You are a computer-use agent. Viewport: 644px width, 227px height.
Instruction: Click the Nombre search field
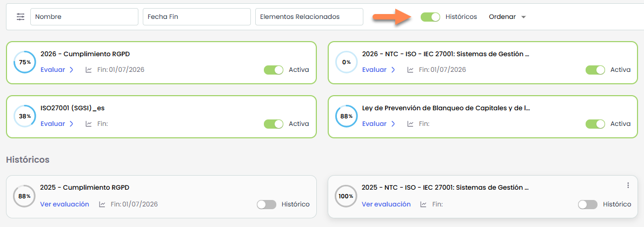tap(84, 17)
